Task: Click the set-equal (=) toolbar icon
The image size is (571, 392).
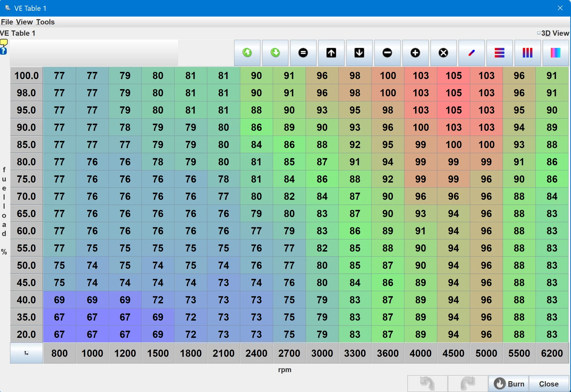Action: coord(303,53)
